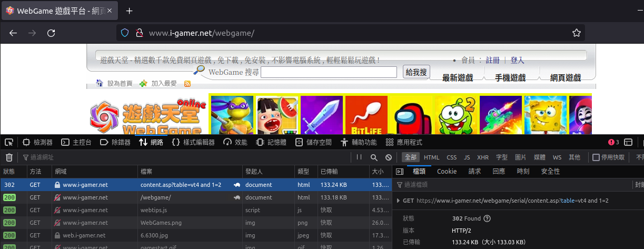Select the 6.6300.jpg request row
This screenshot has height=249, width=644.
195,235
